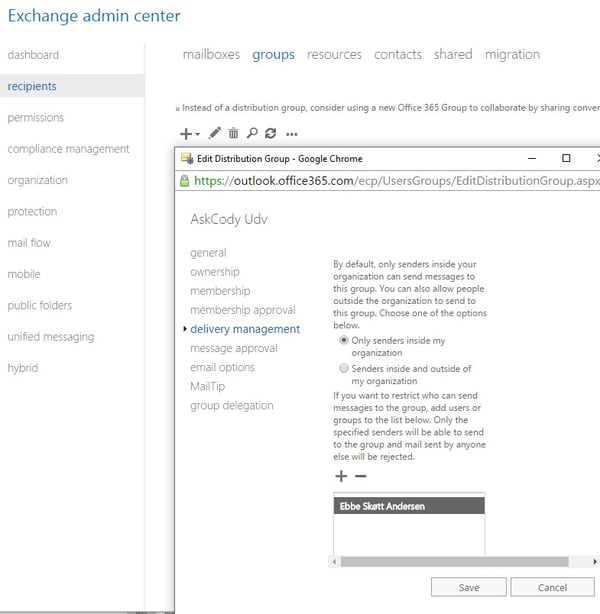Click the pencil edit icon in groups toolbar
The height and width of the screenshot is (614, 600).
(x=215, y=133)
